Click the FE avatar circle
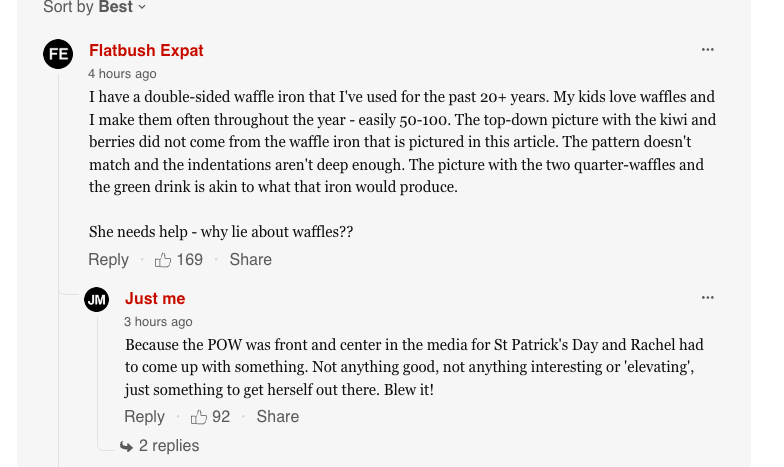The width and height of the screenshot is (784, 467). pyautogui.click(x=58, y=54)
